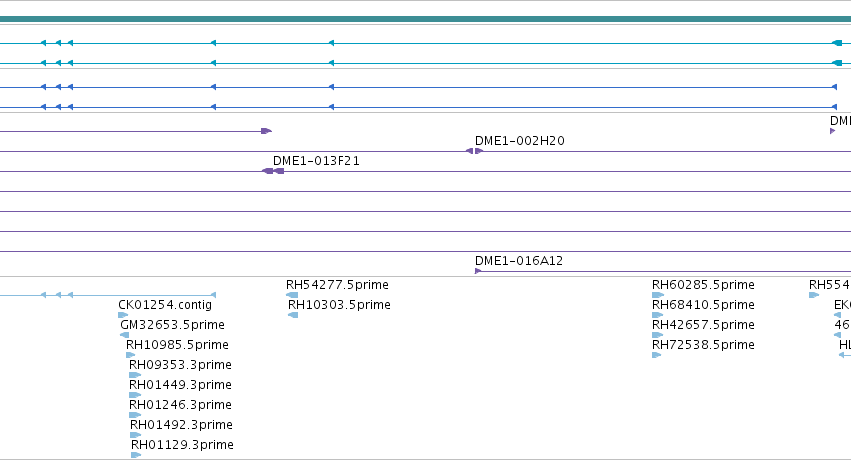Click the arrow glyph under RH01449.3prime

click(135, 395)
